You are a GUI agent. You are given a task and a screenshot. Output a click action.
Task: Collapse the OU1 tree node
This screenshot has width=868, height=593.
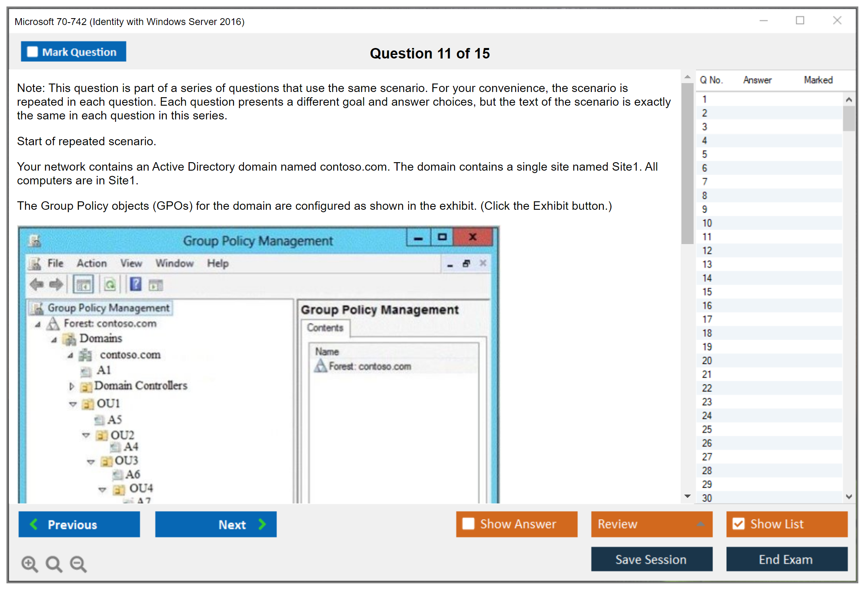pyautogui.click(x=73, y=404)
